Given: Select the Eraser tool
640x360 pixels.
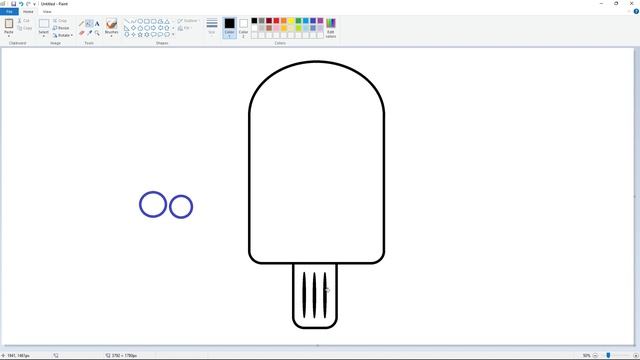Looking at the screenshot, I should click(x=82, y=33).
